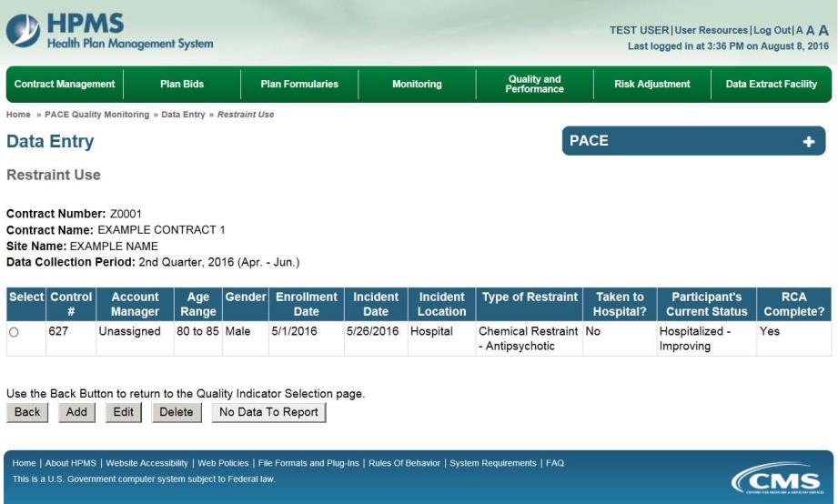Click the No Data To Report button
Image resolution: width=838 pixels, height=504 pixels.
pyautogui.click(x=268, y=412)
